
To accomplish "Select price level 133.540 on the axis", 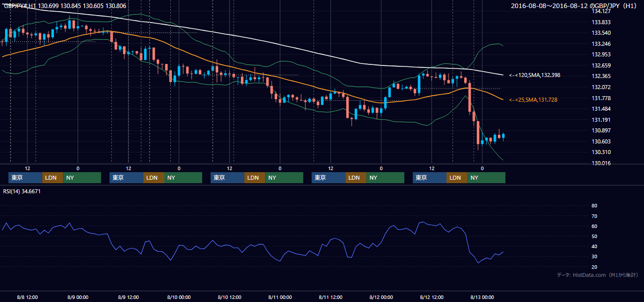I will [601, 33].
